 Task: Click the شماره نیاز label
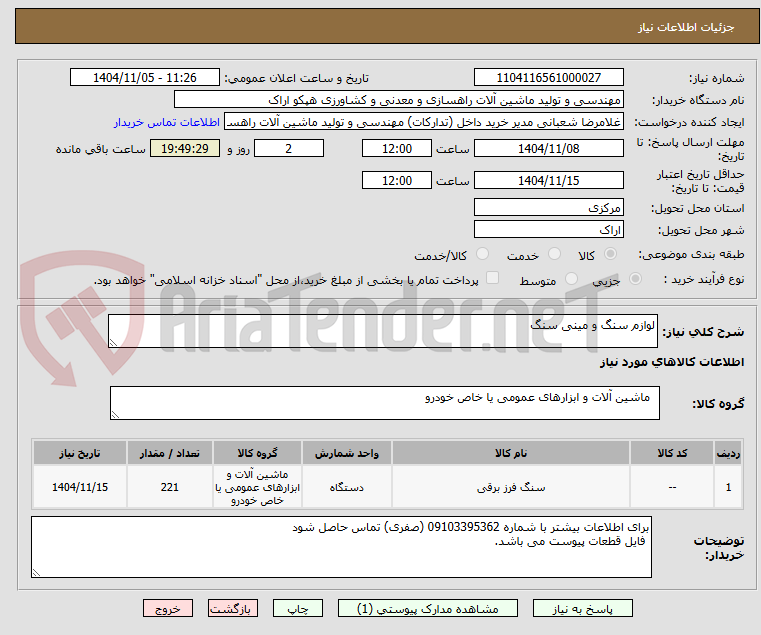click(716, 78)
